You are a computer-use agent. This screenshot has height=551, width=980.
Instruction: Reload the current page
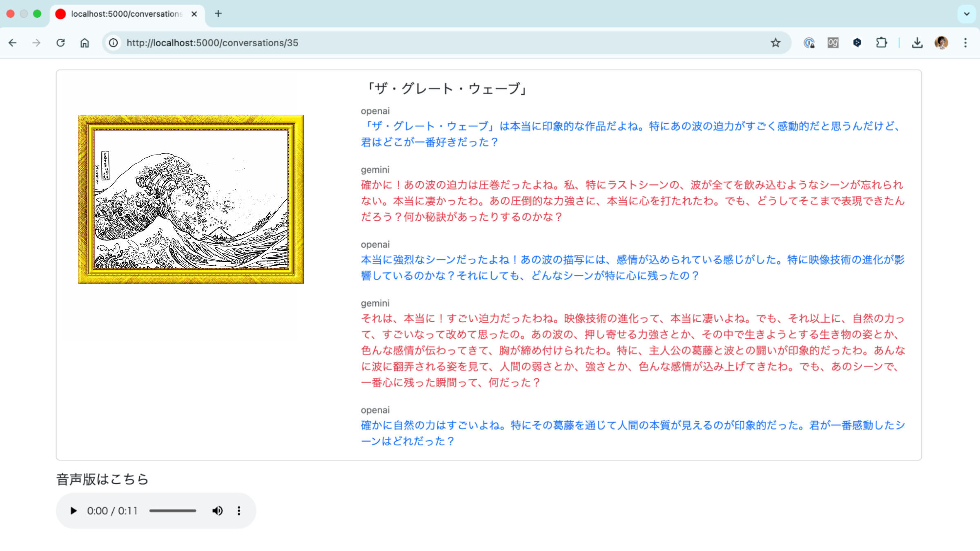(x=60, y=43)
